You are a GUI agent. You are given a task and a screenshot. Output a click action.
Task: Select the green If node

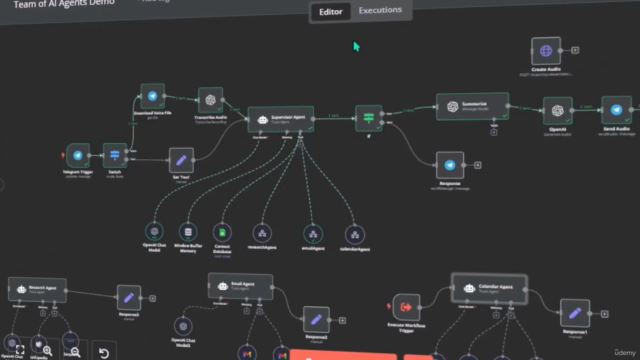click(x=369, y=118)
